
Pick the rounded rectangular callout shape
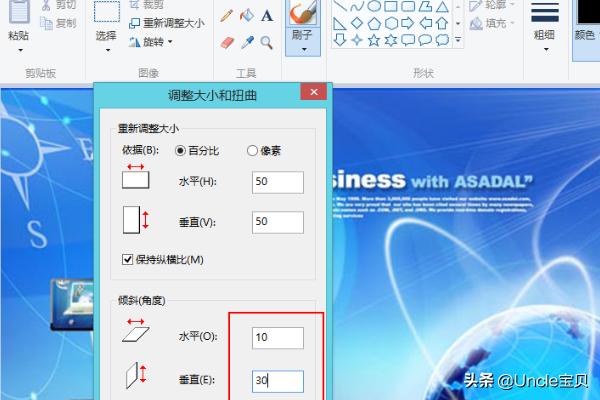[408, 40]
